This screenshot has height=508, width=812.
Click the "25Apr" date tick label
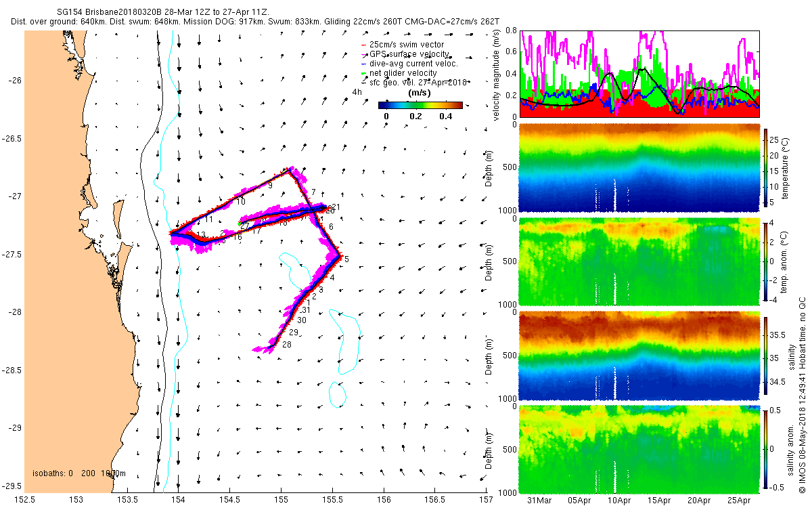[x=740, y=501]
